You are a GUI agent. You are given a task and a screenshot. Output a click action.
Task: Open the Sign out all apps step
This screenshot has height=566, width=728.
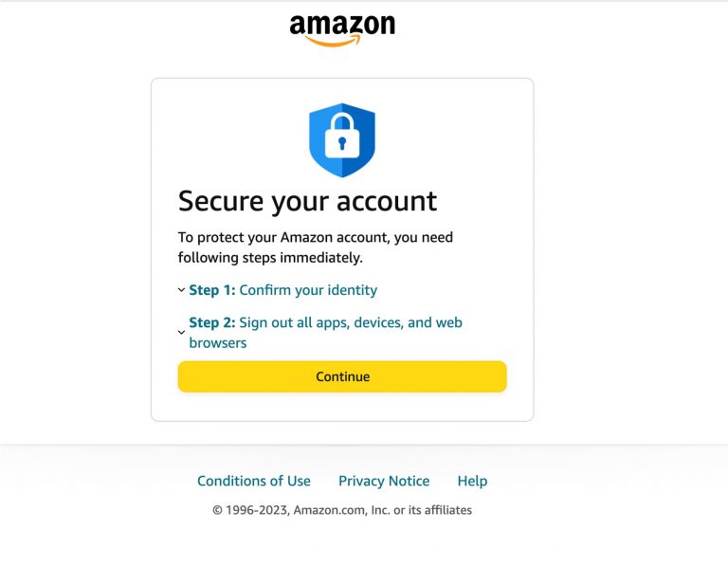[x=351, y=322]
